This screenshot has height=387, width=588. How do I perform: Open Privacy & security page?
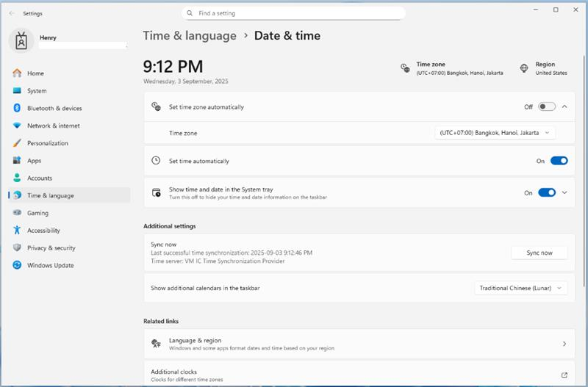pos(69,247)
